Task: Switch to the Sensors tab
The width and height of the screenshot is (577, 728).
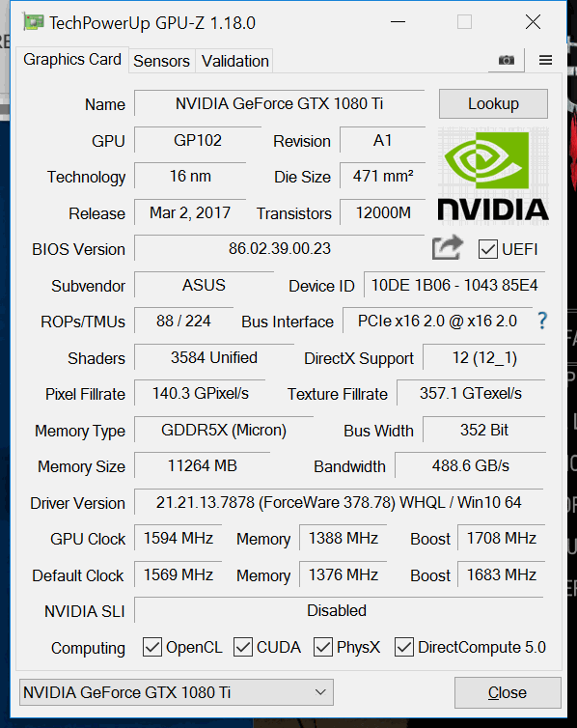Action: 162,61
